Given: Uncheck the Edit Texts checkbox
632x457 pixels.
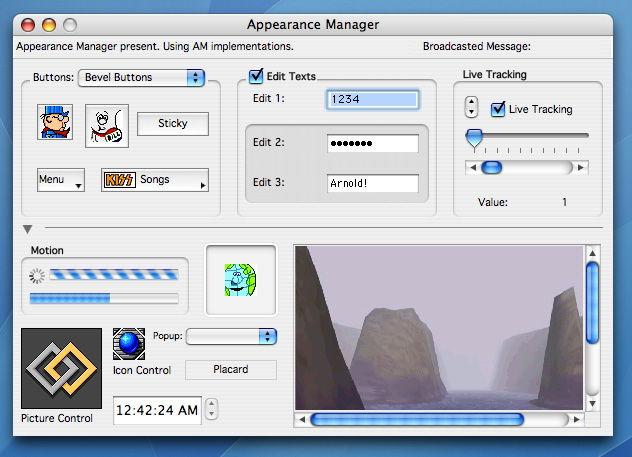Looking at the screenshot, I should click(x=256, y=75).
